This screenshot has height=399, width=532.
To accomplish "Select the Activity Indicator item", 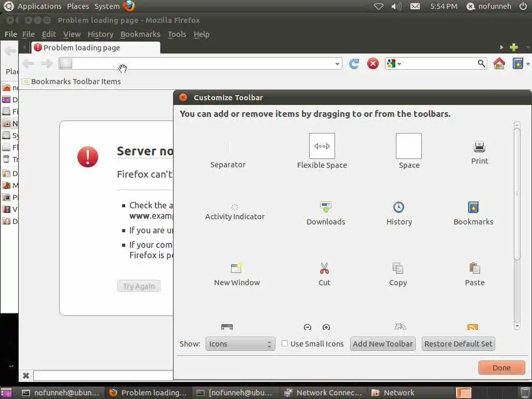I will pyautogui.click(x=235, y=212).
